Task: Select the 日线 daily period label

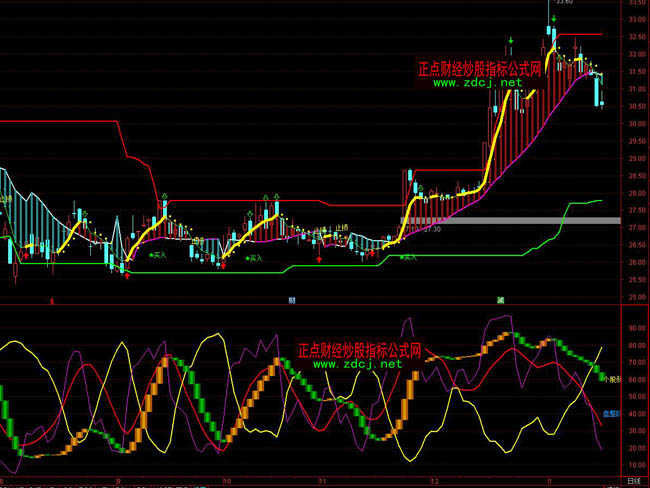Action: pos(633,481)
